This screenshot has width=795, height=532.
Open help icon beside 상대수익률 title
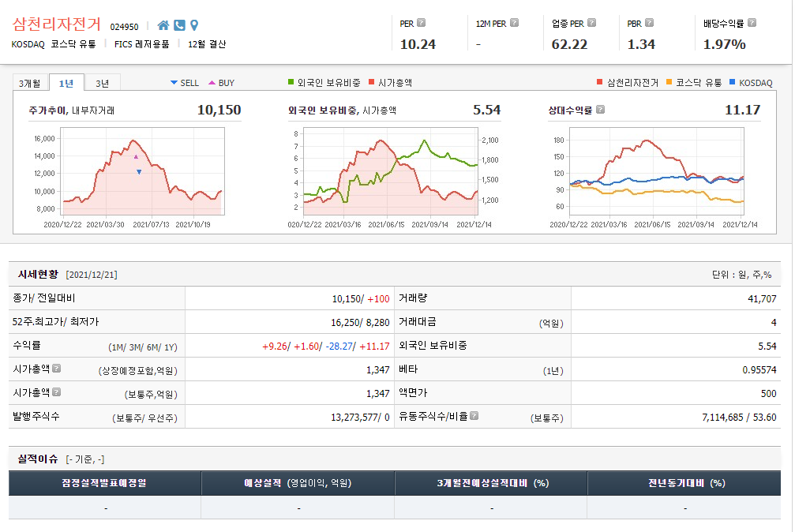(600, 110)
